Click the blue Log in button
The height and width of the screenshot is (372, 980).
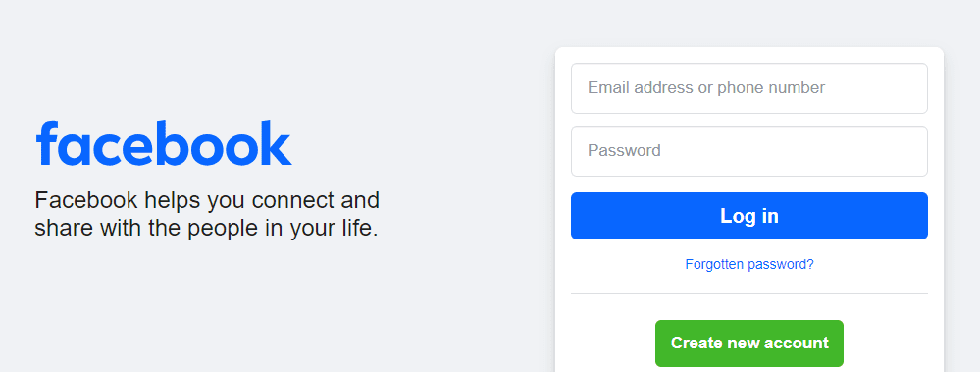[748, 216]
